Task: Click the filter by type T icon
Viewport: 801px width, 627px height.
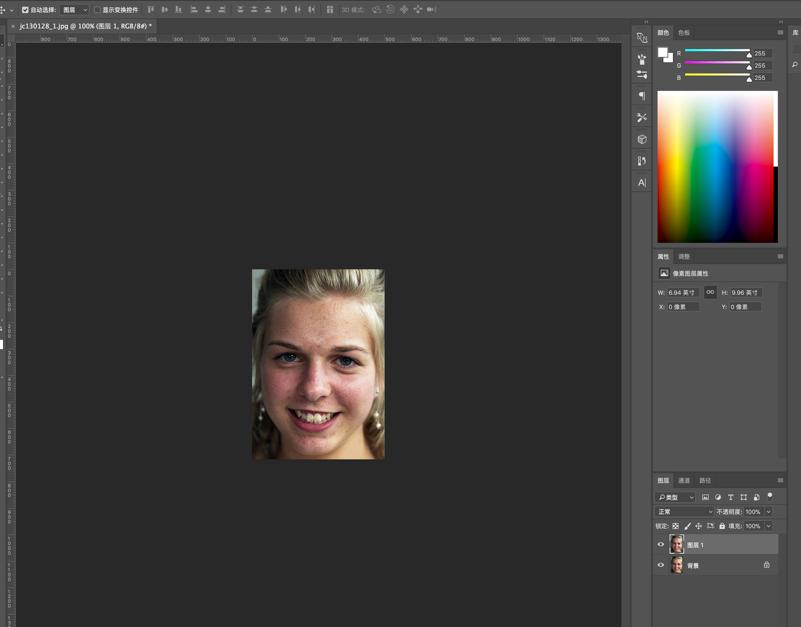Action: [730, 497]
